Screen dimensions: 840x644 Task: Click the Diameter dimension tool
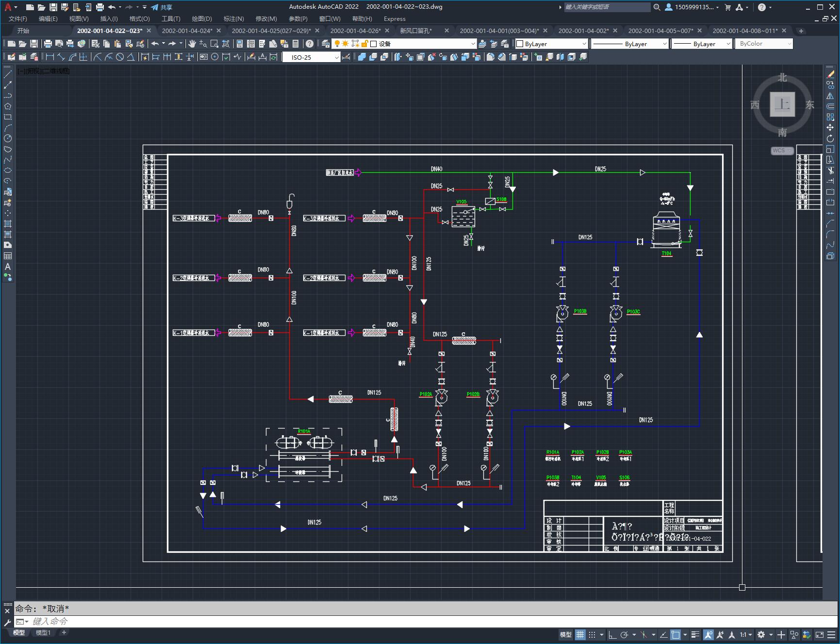(120, 57)
